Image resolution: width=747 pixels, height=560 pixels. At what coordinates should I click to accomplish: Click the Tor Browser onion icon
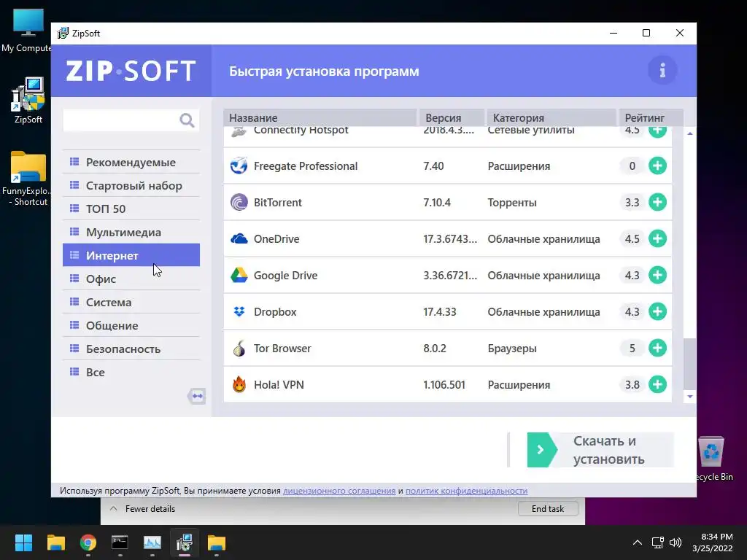point(239,348)
